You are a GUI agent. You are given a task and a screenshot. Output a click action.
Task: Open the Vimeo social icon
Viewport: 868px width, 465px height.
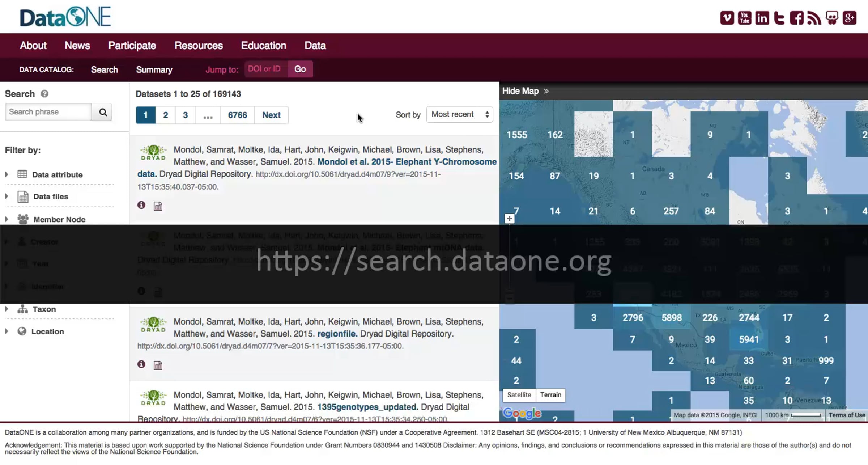tap(727, 18)
